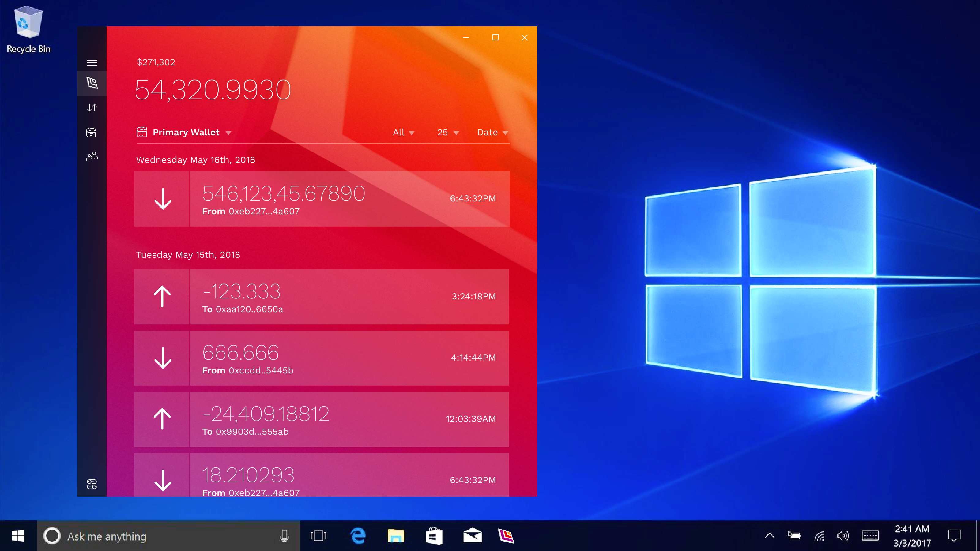Image resolution: width=980 pixels, height=551 pixels.
Task: Click the 54,320.9930 balance total
Action: [x=213, y=90]
